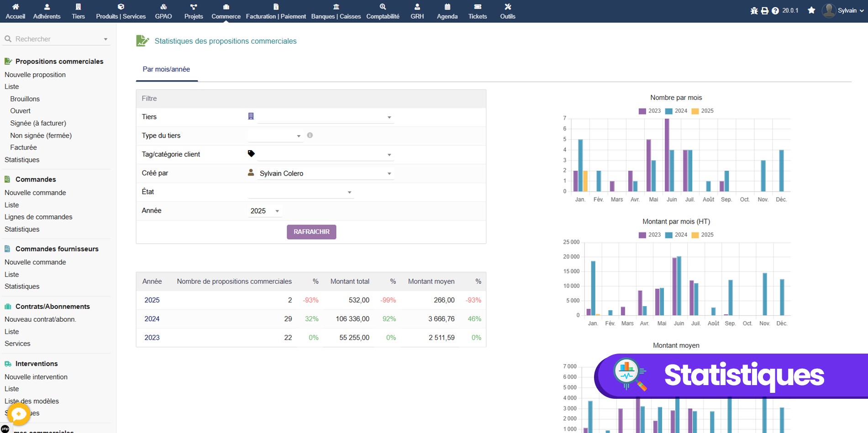Open Non signée (fermée) proposals list
868x433 pixels.
click(x=41, y=136)
